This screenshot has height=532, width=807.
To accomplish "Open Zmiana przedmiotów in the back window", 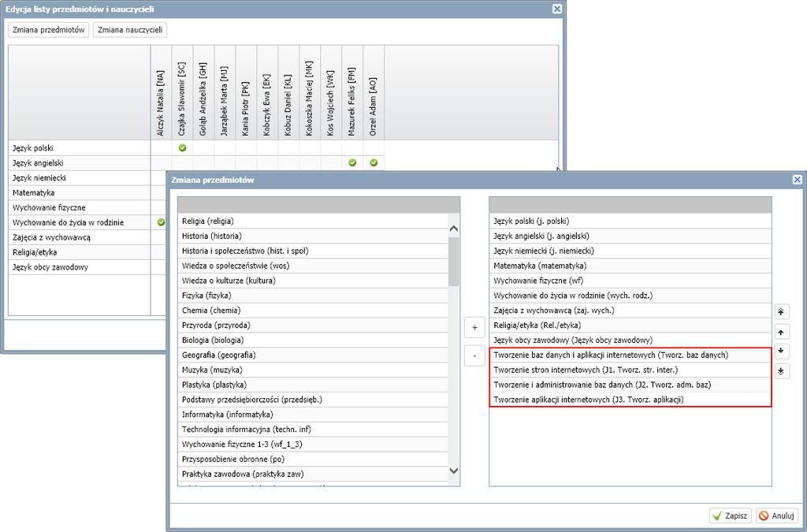I will click(x=48, y=30).
